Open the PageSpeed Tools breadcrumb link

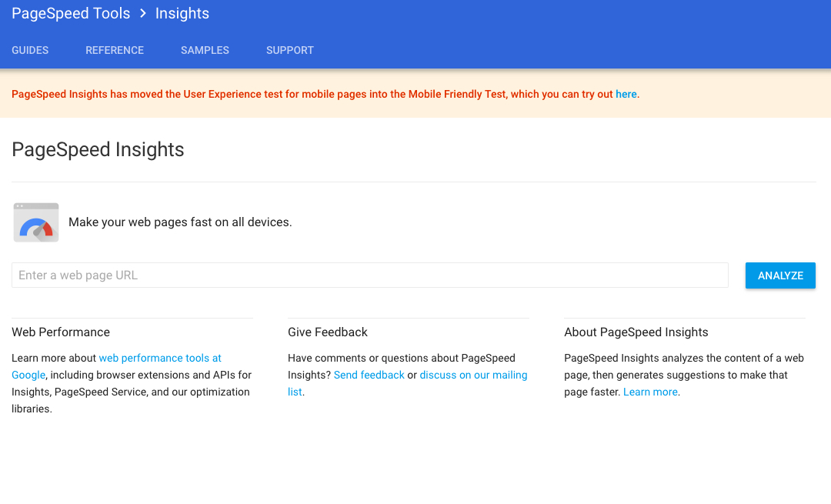pyautogui.click(x=71, y=13)
